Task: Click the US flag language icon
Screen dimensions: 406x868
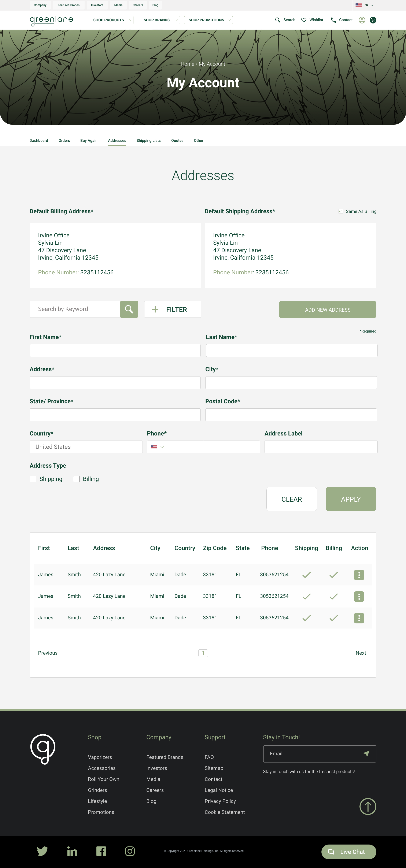Action: pos(358,5)
